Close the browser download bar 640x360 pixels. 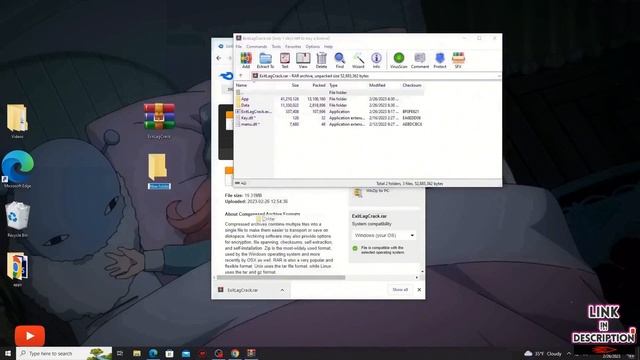point(419,290)
